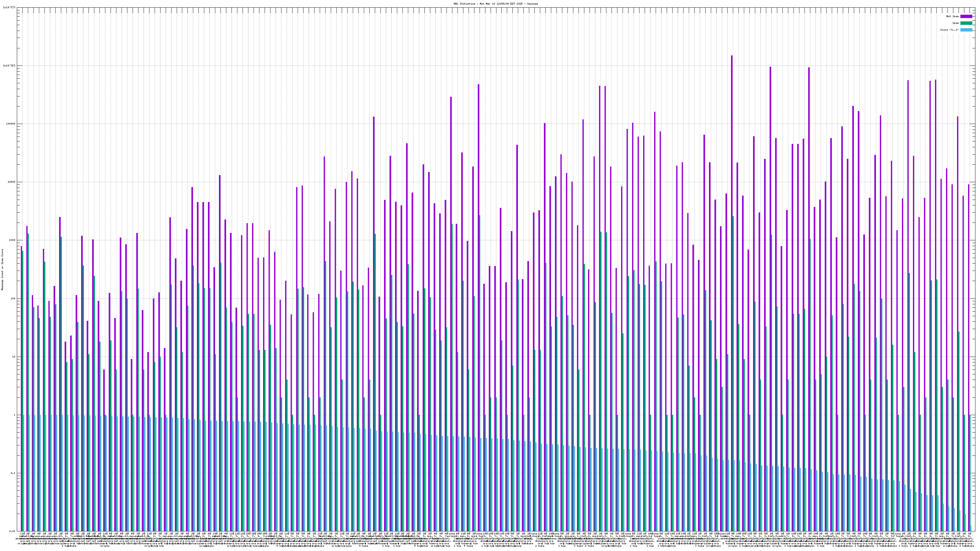Click the 10 y-axis tick label
Screen dimensions: 980x551
click(x=14, y=357)
